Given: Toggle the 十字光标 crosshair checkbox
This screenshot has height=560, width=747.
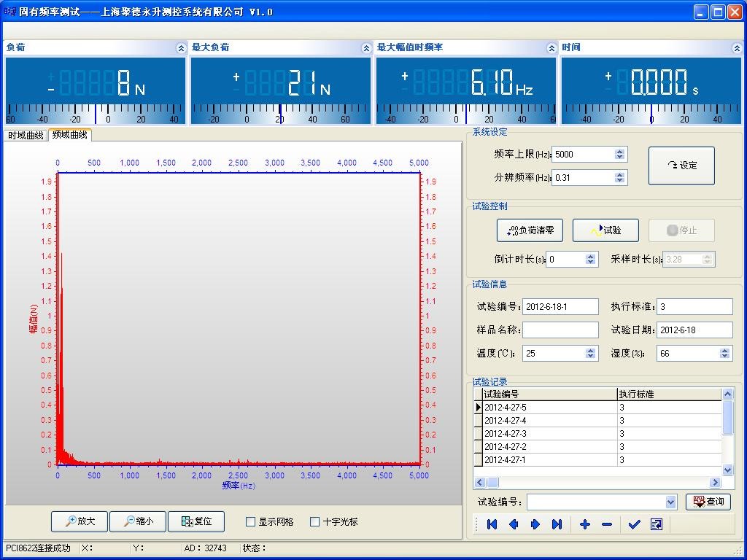Looking at the screenshot, I should [x=315, y=521].
